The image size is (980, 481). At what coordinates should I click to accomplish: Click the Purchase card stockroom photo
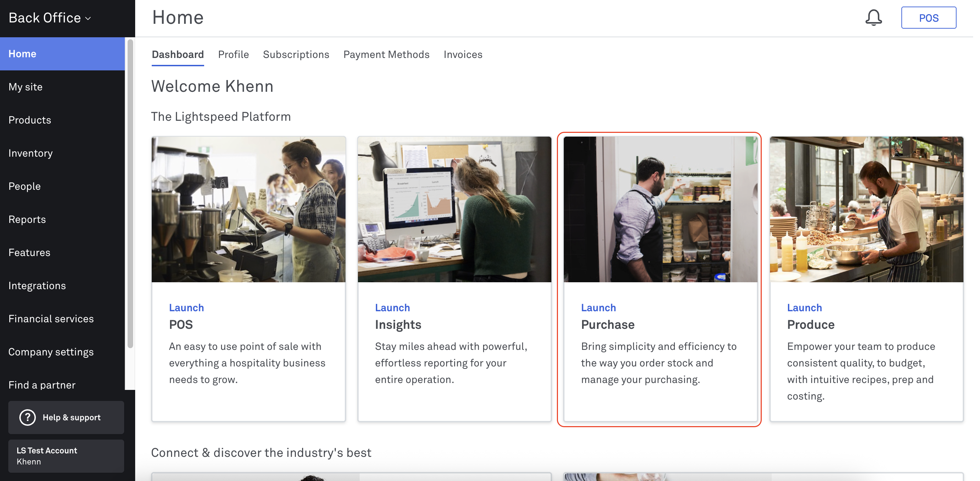(x=661, y=209)
